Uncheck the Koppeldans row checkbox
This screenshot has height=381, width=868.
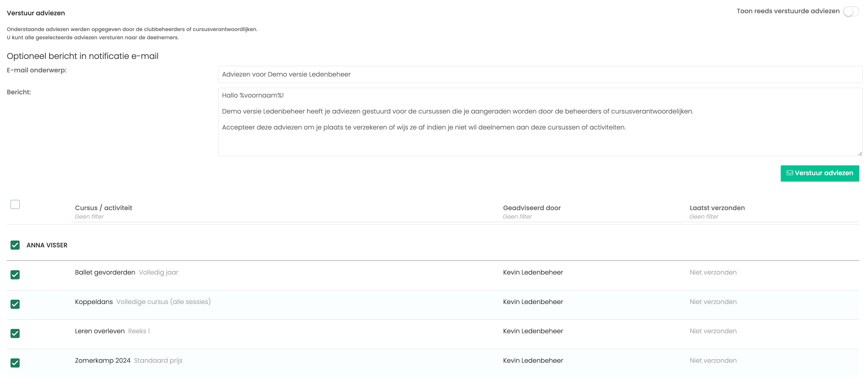point(15,304)
